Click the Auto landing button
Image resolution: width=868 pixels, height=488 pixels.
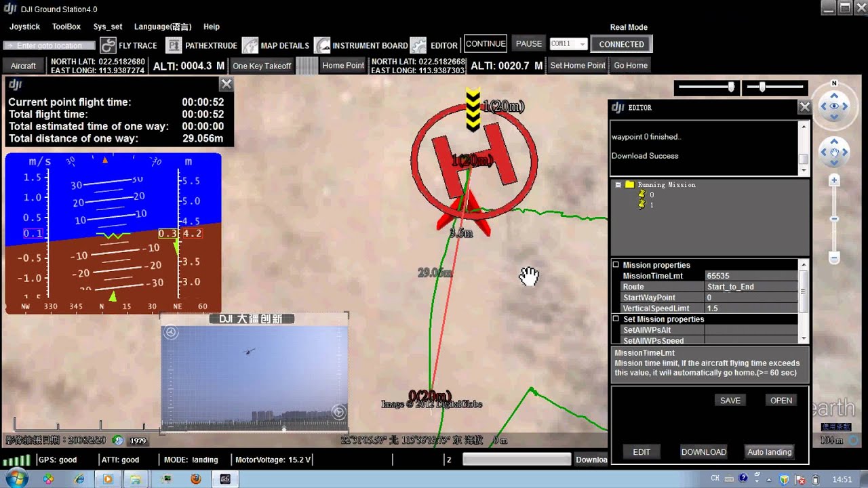[x=769, y=452]
